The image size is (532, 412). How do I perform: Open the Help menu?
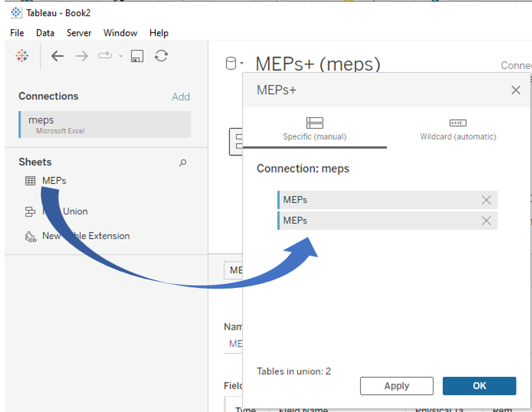tap(158, 33)
